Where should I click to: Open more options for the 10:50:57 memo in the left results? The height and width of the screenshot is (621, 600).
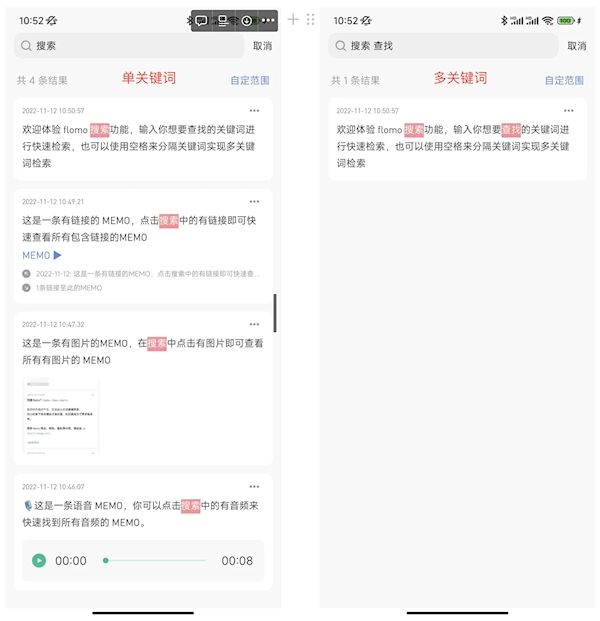[254, 110]
